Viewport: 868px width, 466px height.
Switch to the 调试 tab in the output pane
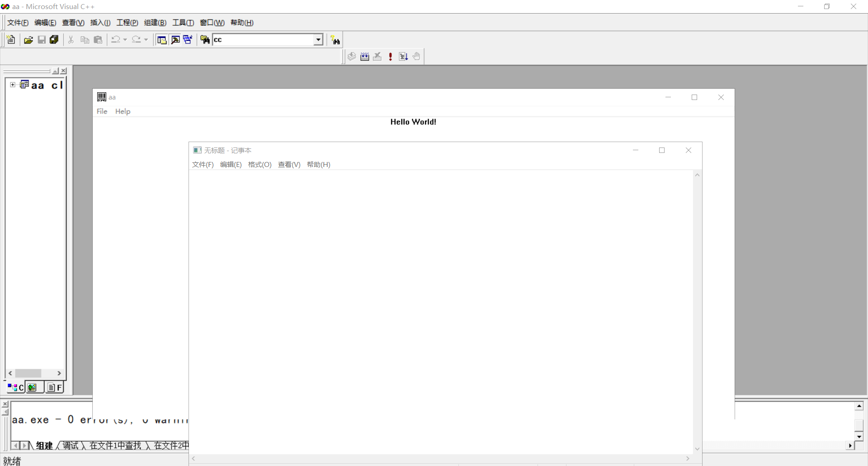click(70, 446)
